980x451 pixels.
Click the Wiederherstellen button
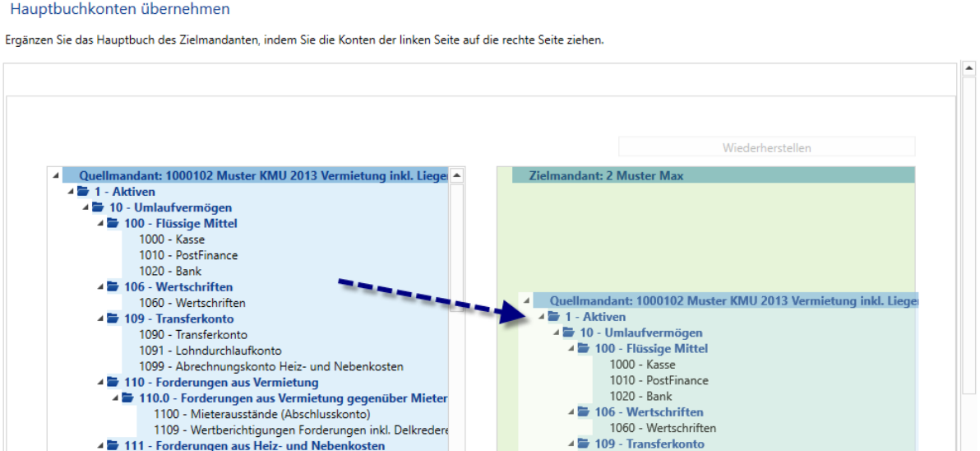(x=767, y=147)
